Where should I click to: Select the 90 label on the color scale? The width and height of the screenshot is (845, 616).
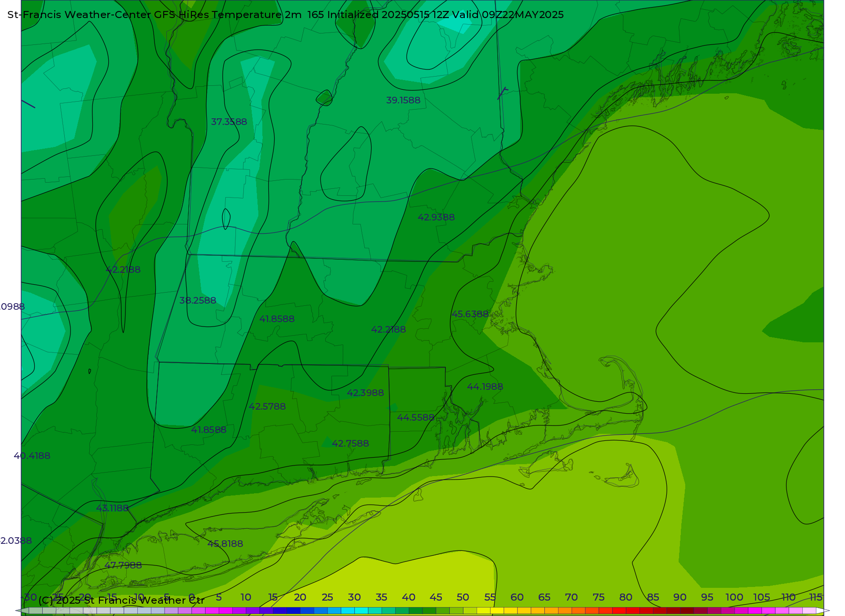(x=680, y=598)
